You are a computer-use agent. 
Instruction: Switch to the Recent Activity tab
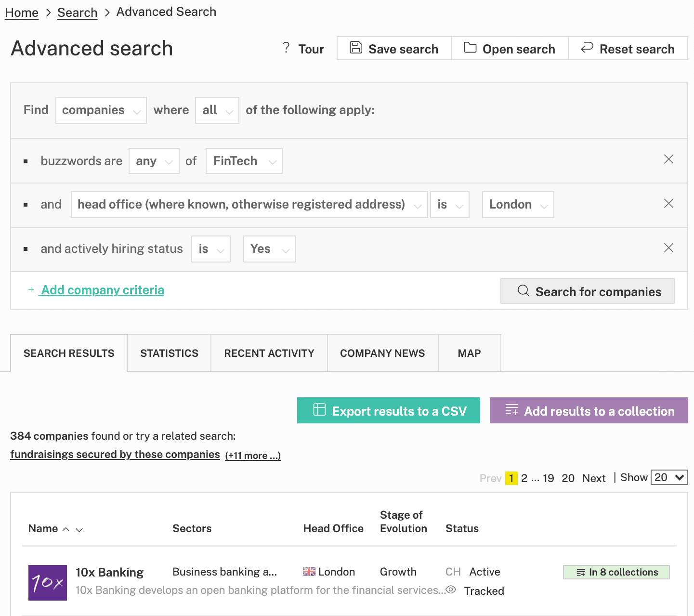coord(269,353)
